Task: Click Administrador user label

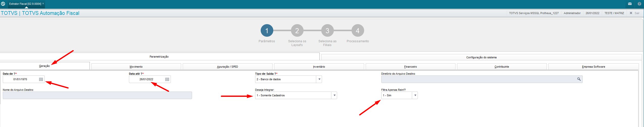Action: (x=572, y=13)
